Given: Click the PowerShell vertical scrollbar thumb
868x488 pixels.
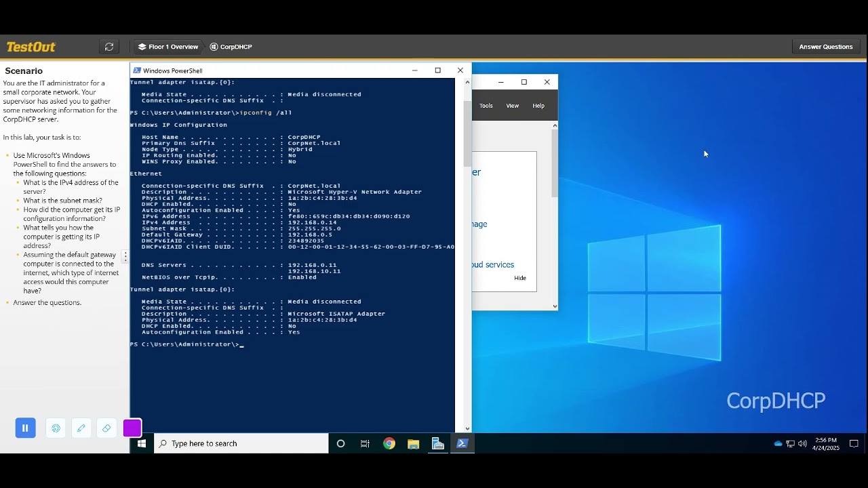Looking at the screenshot, I should [x=467, y=134].
